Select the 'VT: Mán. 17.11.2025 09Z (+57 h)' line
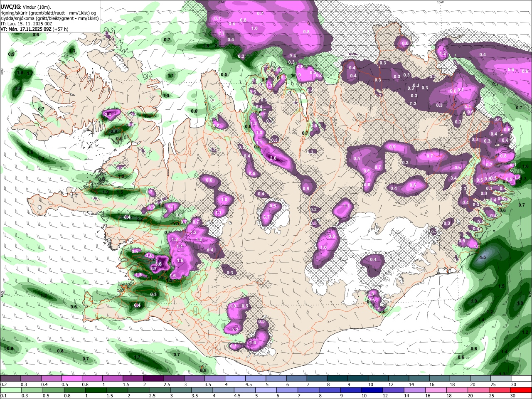This screenshot has width=532, height=399. (x=34, y=29)
